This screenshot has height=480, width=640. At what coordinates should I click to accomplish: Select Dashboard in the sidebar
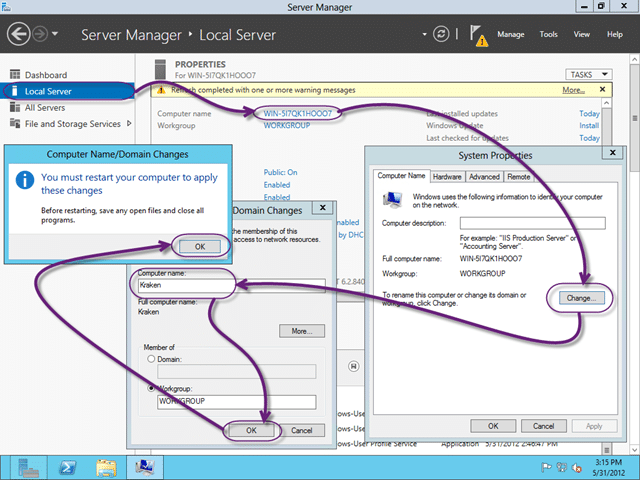point(46,75)
